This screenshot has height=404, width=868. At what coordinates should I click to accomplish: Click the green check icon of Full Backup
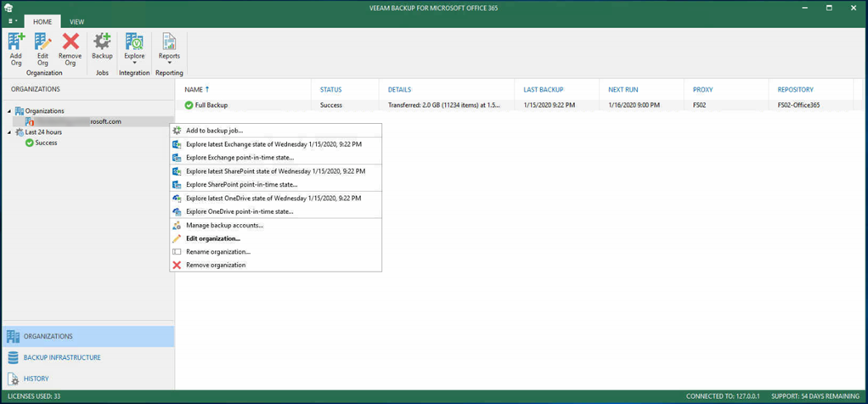point(189,104)
